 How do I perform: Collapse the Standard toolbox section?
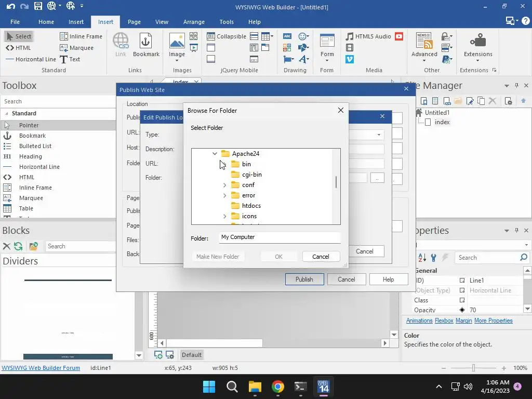7,114
